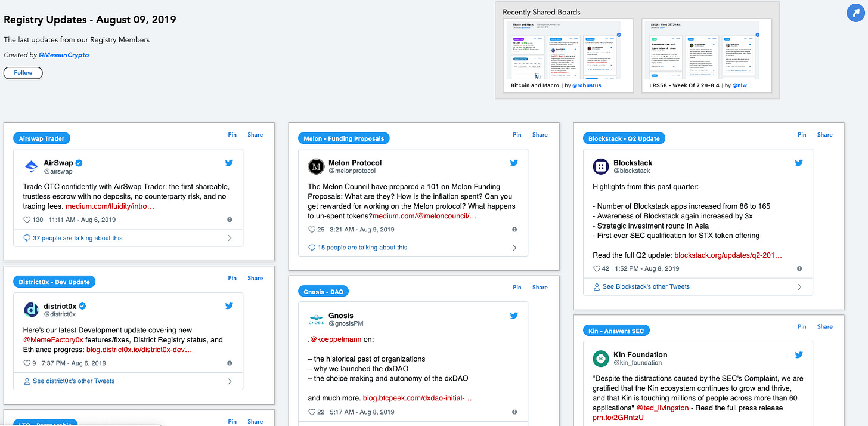Select the Gnosis - DAO tag

click(x=324, y=291)
